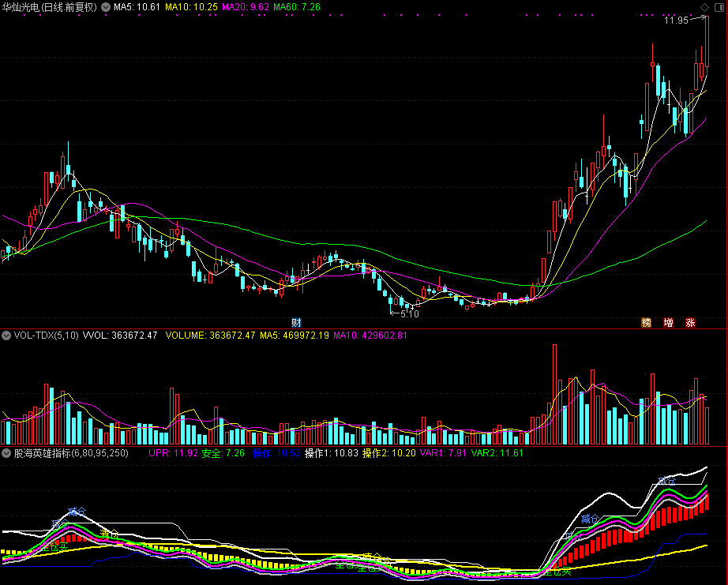Click the MA20: 9.62 magenta label
728x585 pixels.
point(246,7)
